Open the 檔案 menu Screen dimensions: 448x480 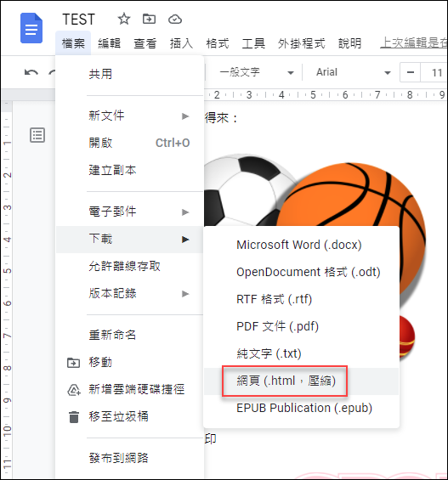point(73,43)
